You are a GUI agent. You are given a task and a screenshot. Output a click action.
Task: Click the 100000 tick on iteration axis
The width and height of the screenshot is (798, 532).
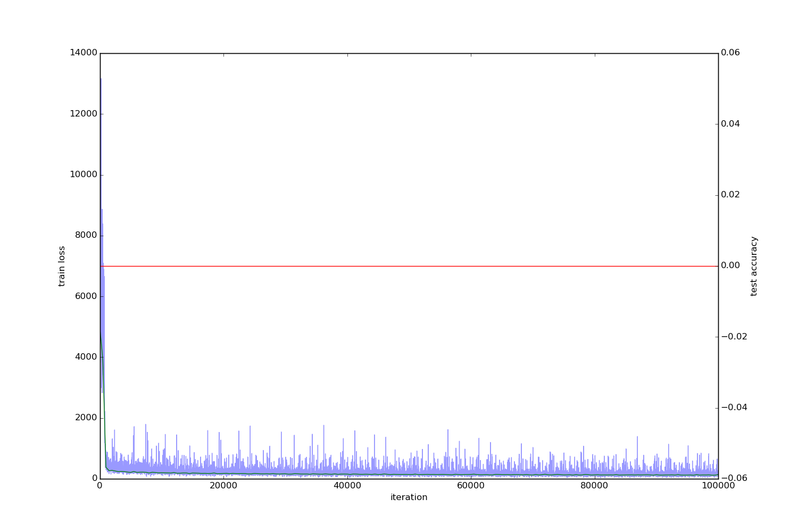click(x=718, y=485)
